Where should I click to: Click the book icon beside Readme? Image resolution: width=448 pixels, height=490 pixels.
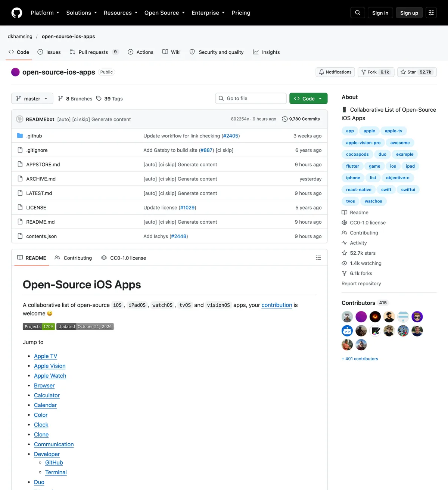344,213
